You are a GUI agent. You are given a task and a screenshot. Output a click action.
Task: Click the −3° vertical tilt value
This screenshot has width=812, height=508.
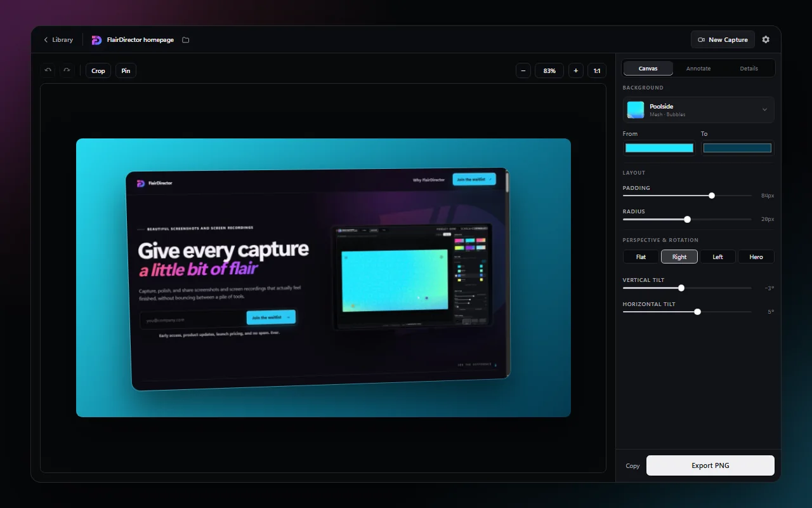(769, 288)
